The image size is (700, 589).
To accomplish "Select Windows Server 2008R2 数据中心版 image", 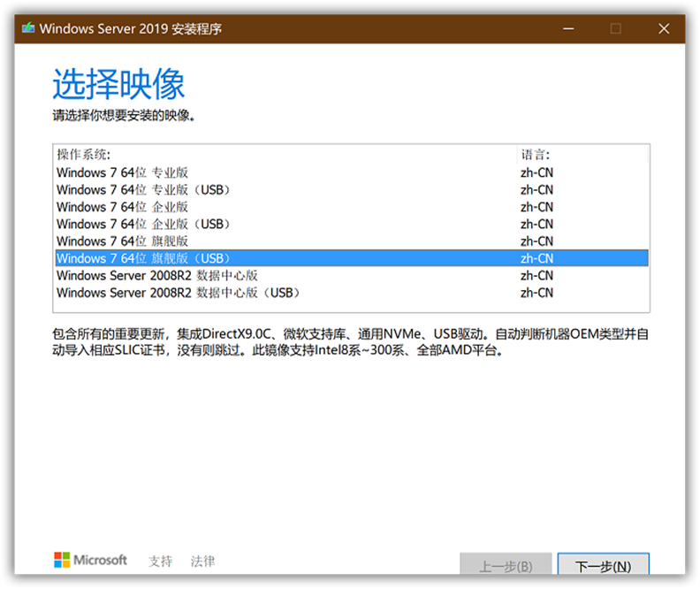I will 352,276.
